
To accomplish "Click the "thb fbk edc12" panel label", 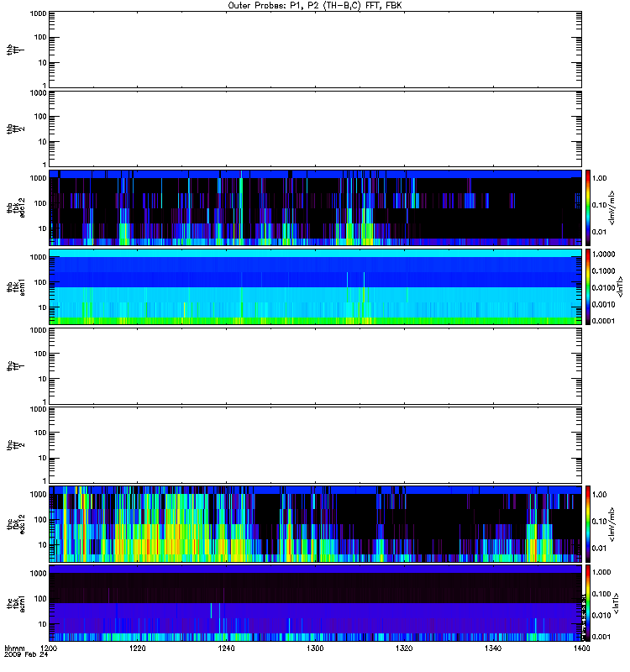I will point(16,207).
